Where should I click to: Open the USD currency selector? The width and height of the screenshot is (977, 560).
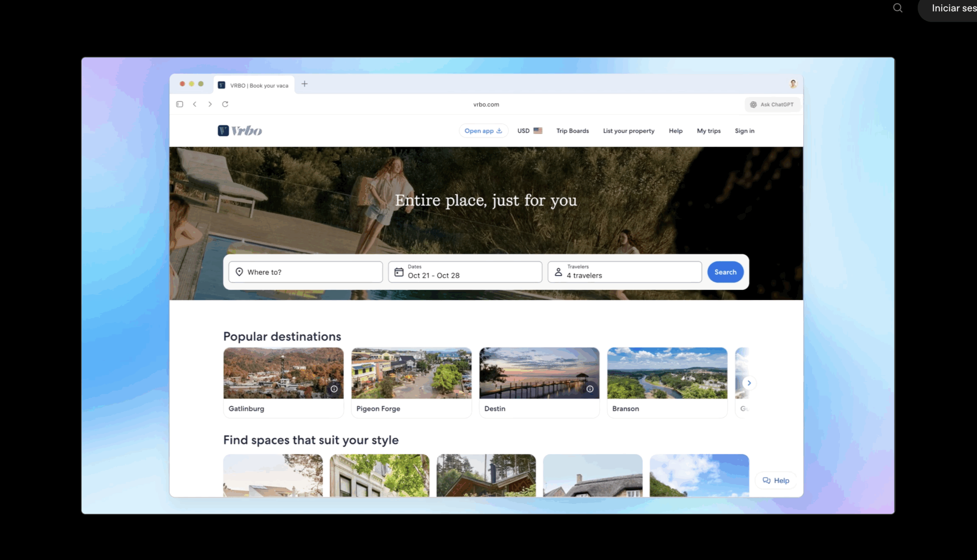click(x=529, y=131)
